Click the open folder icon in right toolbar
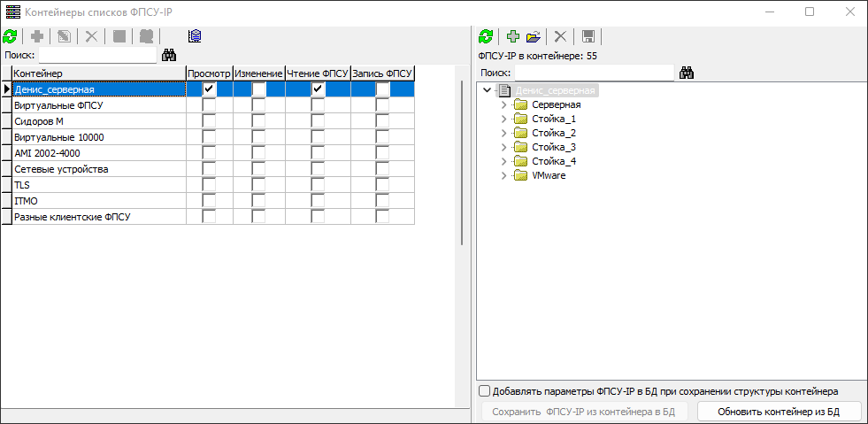868x424 pixels. click(533, 36)
